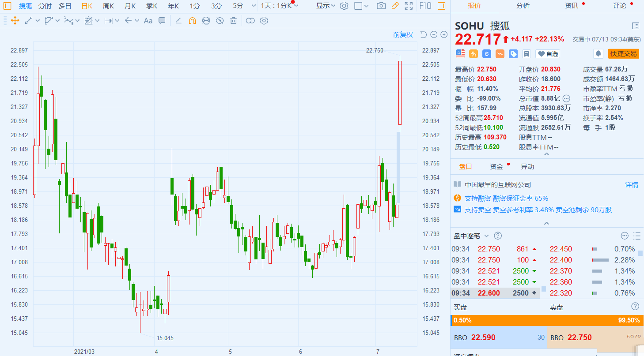Take a chart screenshot with camera icon
Image resolution: width=644 pixels, height=356 pixels.
pos(381,6)
